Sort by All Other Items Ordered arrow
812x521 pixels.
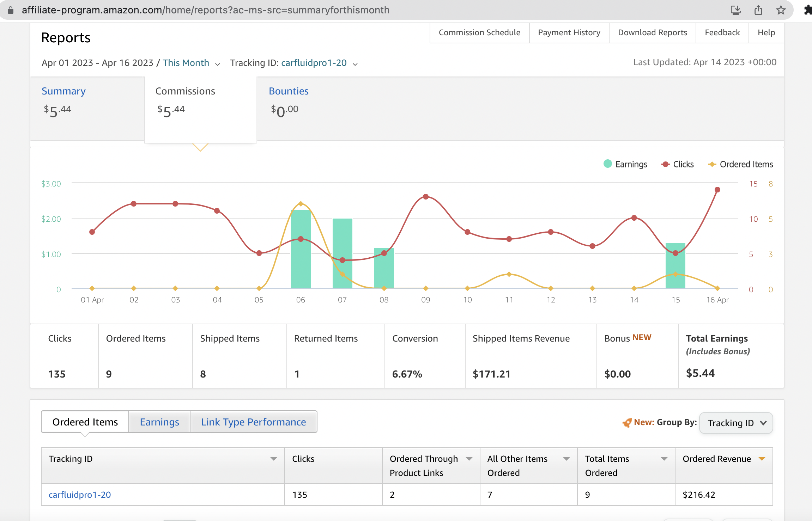pos(566,459)
